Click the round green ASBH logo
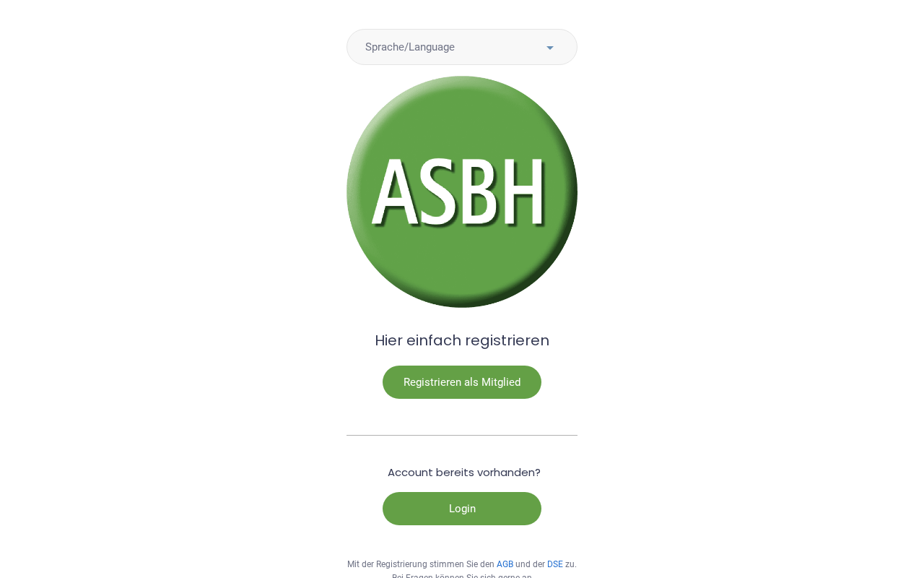Screen dimensions: 924x578 (462, 191)
